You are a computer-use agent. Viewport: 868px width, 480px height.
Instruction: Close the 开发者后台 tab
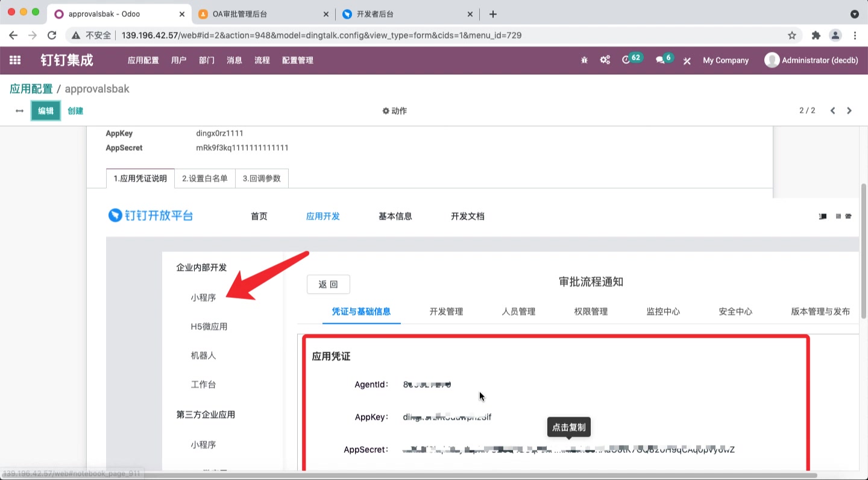[x=470, y=14]
